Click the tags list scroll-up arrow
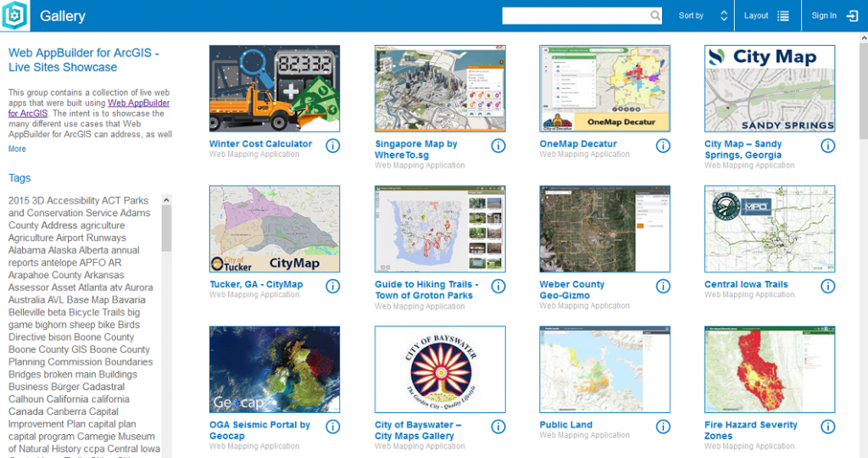This screenshot has height=458, width=868. click(166, 199)
